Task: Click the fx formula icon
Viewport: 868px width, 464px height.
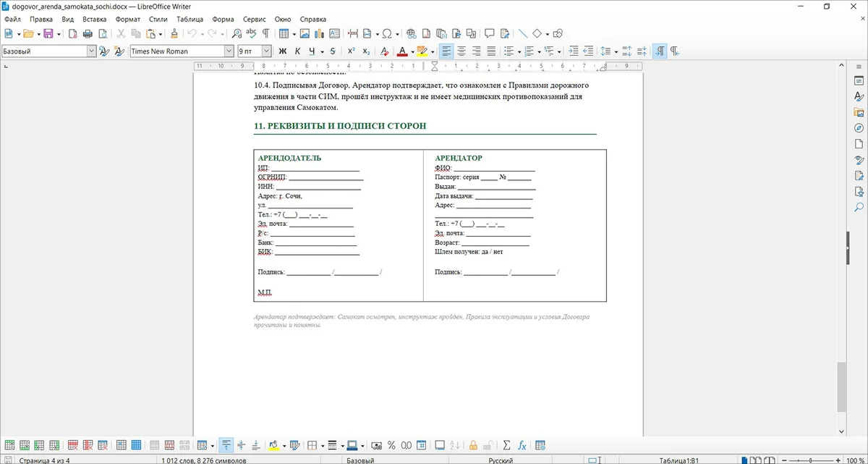Action: (x=522, y=446)
